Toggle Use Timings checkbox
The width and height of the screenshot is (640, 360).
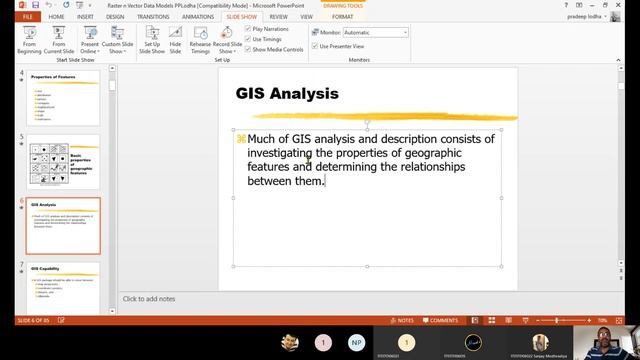(x=248, y=39)
